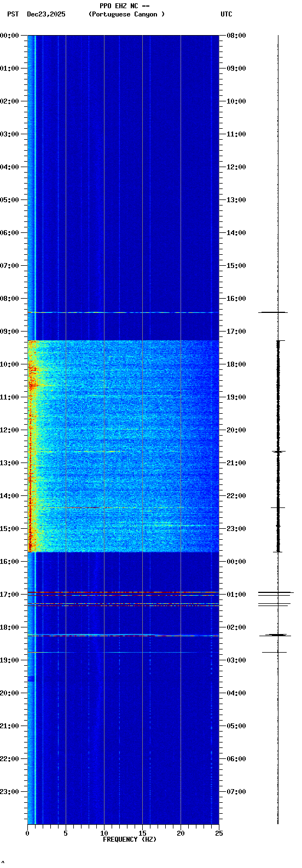Select 04:00 on the UTC time axis
Image resolution: width=302 pixels, height=868 pixels.
[236, 693]
